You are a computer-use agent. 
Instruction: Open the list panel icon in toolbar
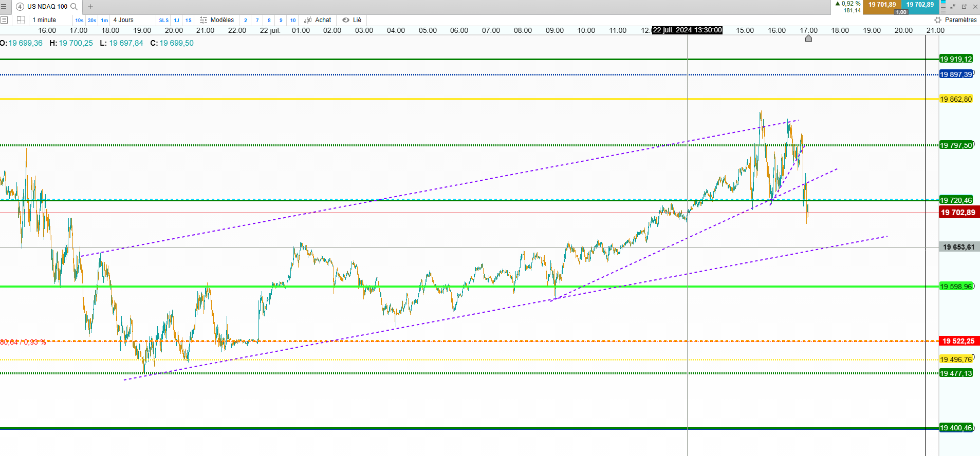tap(4, 20)
